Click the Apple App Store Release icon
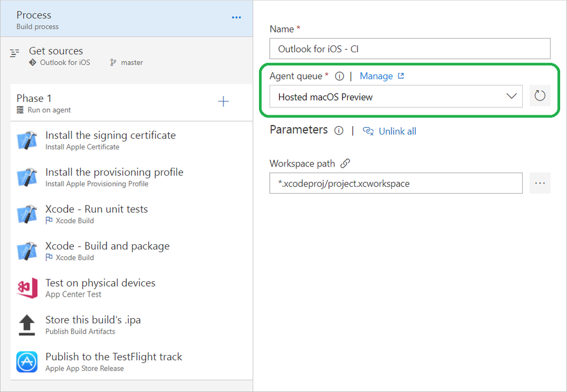This screenshot has width=567, height=392. click(x=27, y=362)
